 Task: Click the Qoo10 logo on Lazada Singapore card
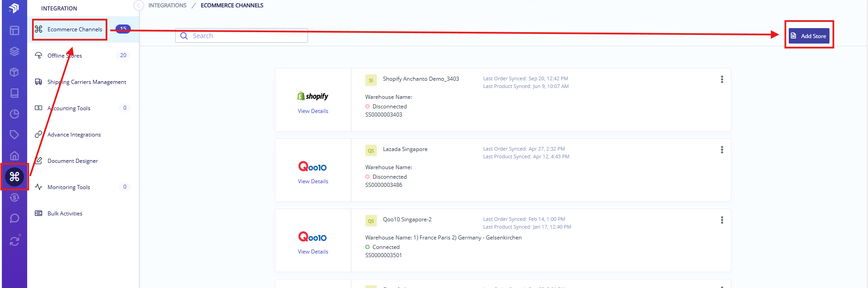[x=312, y=166]
